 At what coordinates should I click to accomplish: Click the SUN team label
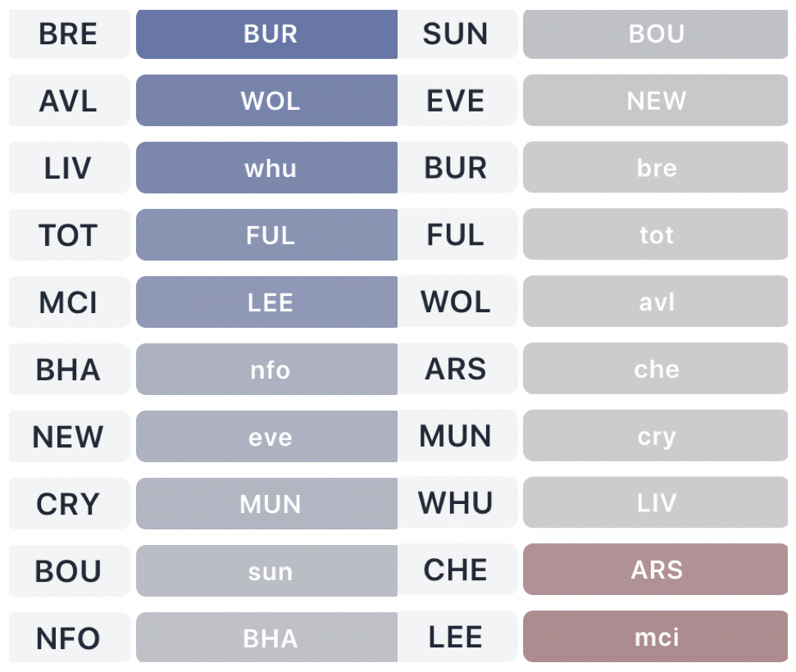[x=456, y=34]
